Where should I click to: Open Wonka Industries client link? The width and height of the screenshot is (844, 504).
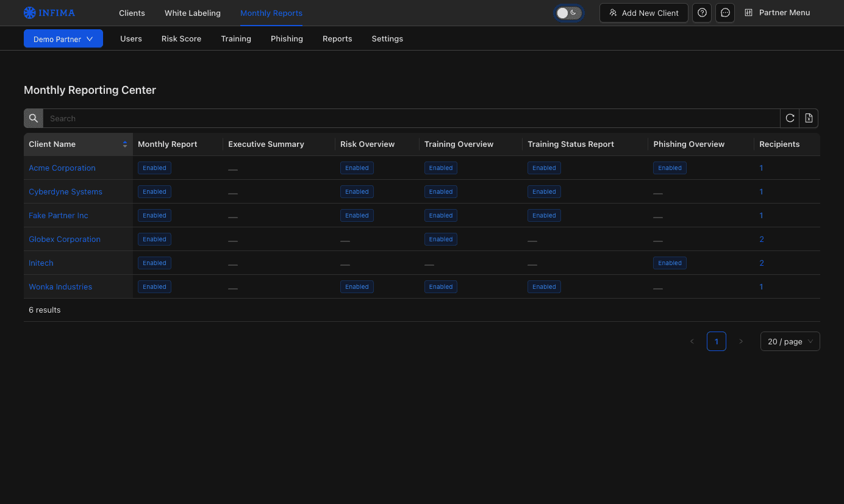point(60,286)
